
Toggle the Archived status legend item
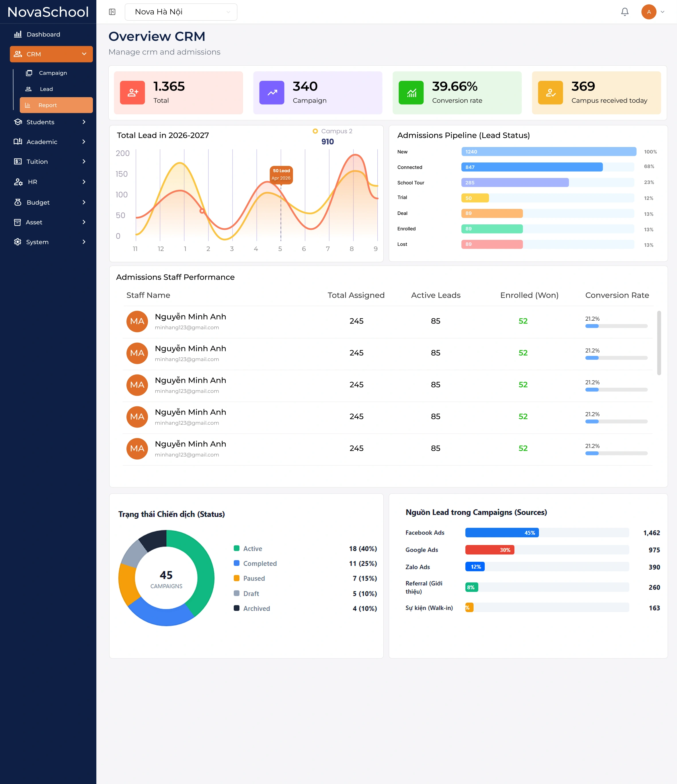pyautogui.click(x=252, y=608)
